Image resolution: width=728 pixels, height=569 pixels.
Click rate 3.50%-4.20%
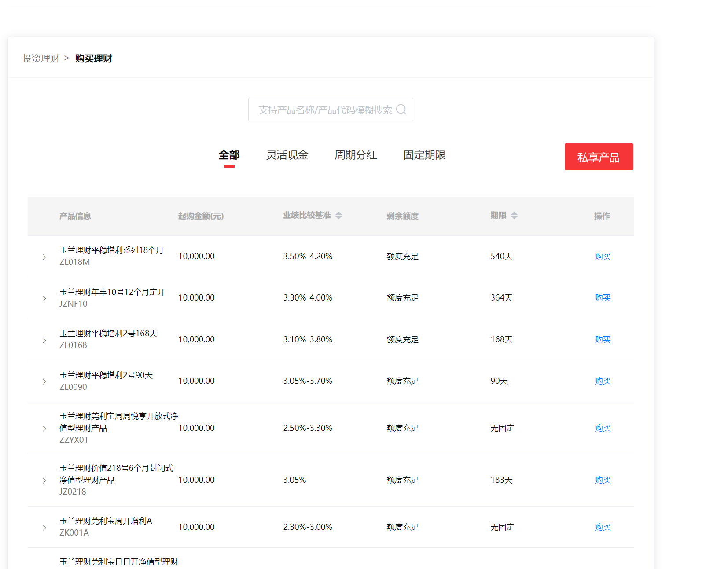tap(308, 257)
